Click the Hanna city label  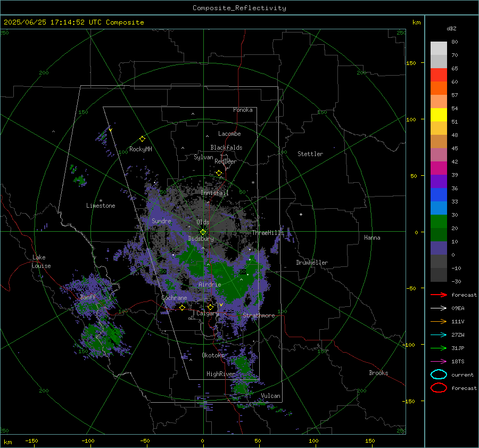pos(372,238)
